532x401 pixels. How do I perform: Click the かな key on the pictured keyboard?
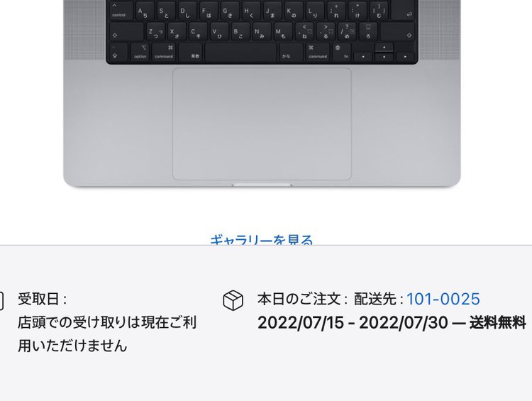click(291, 52)
